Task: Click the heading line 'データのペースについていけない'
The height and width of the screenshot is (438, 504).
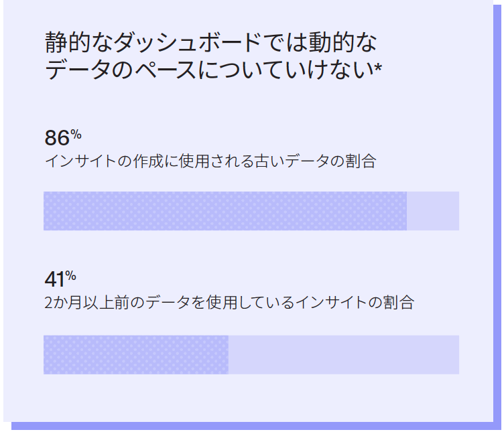Action: [209, 69]
